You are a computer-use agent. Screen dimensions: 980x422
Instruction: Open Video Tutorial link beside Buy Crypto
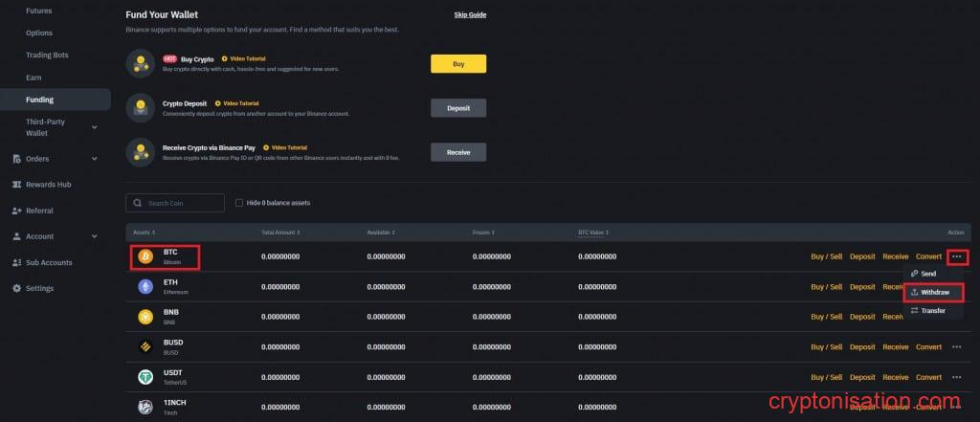[x=244, y=58]
